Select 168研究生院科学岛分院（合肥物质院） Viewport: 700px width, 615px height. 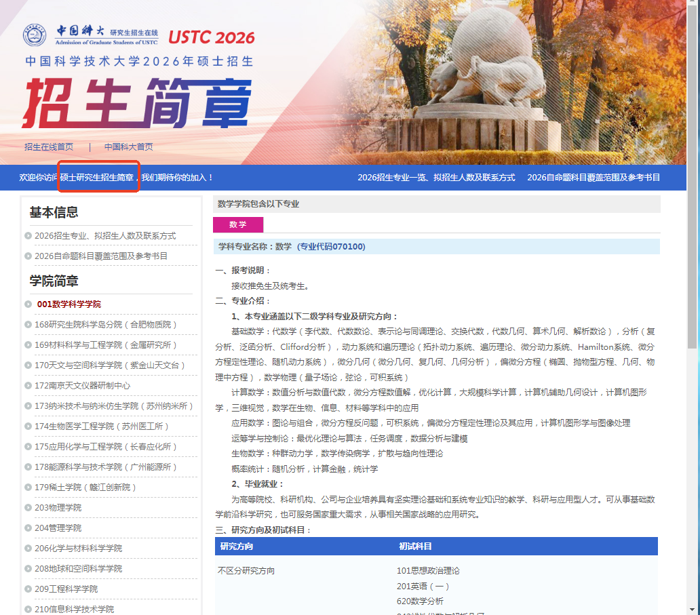coord(106,325)
